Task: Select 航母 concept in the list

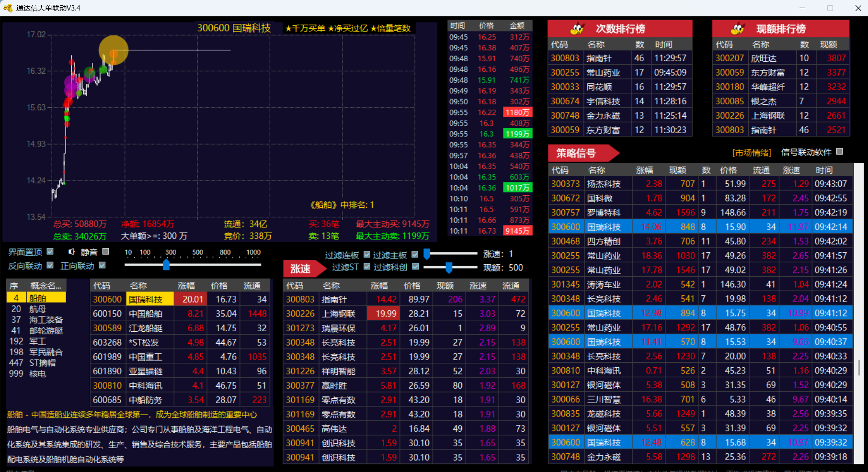Action: click(38, 309)
